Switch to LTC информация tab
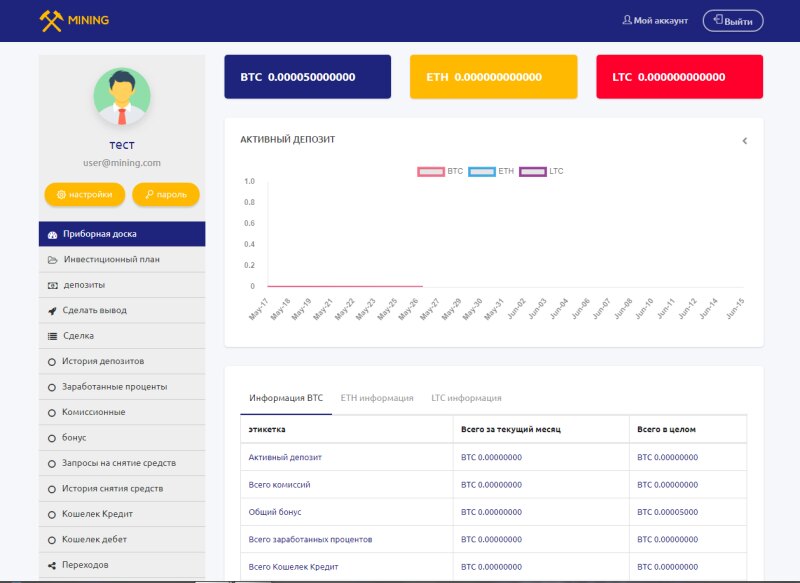Screen dimensions: 800x583 click(466, 398)
